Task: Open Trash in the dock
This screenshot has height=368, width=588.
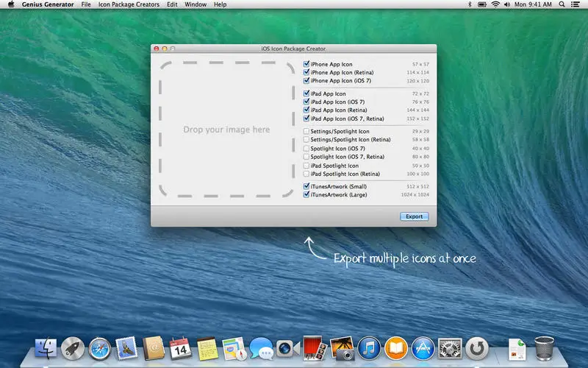Action: pyautogui.click(x=544, y=348)
